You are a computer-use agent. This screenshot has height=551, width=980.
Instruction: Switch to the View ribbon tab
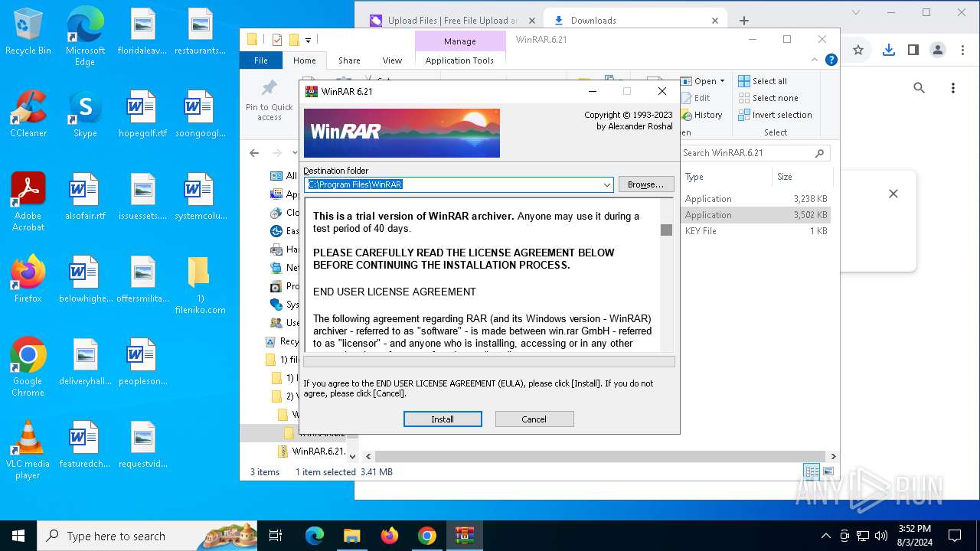(x=392, y=60)
